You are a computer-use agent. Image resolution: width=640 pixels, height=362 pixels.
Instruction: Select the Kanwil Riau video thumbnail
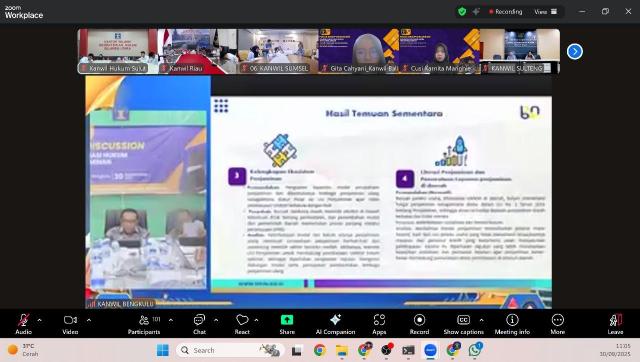click(x=197, y=51)
